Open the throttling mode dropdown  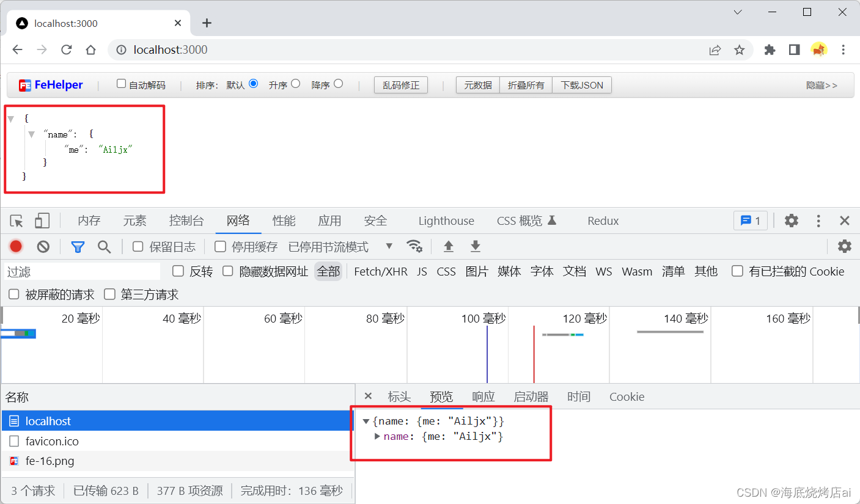point(389,247)
